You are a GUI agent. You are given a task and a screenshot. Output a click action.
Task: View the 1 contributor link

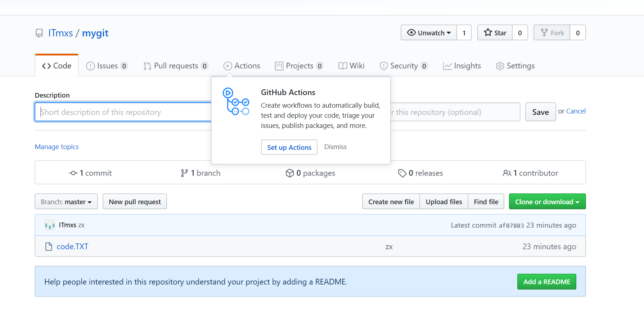click(530, 173)
